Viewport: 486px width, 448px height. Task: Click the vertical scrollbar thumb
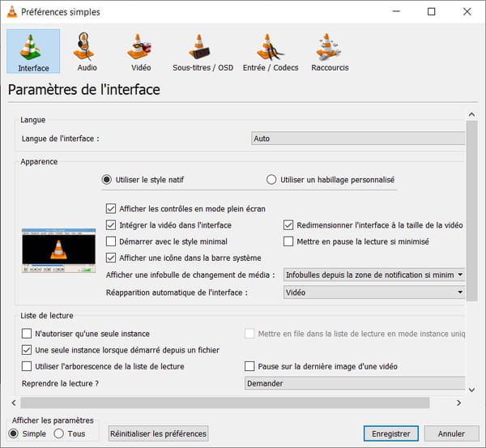pyautogui.click(x=471, y=211)
